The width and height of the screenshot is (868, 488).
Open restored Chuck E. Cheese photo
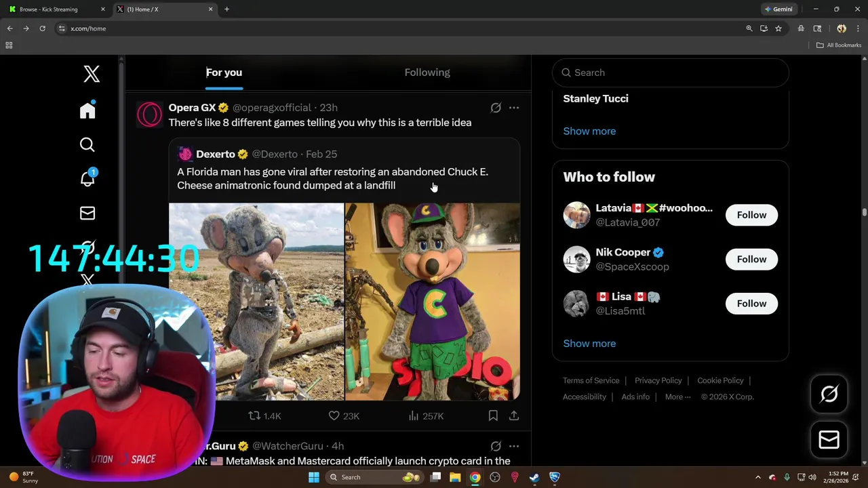[433, 302]
